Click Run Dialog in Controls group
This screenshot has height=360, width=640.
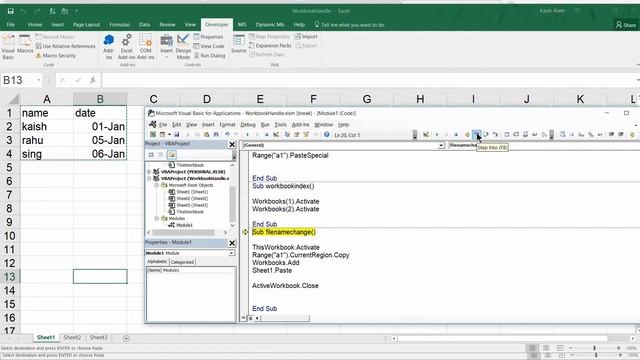(209, 56)
